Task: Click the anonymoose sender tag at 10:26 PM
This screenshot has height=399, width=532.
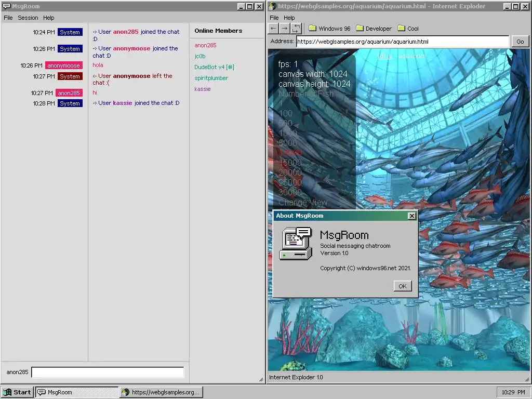Action: coord(64,65)
